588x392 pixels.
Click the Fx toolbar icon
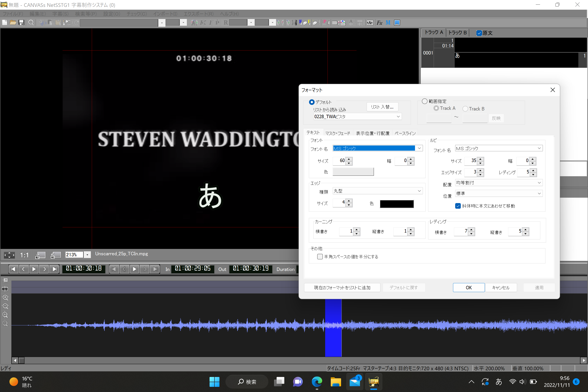pos(379,23)
